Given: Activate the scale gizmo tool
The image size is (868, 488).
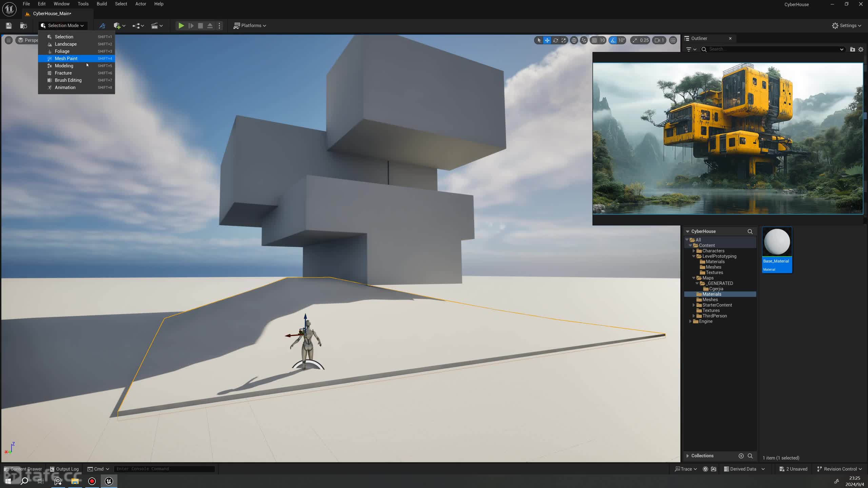Looking at the screenshot, I should coord(564,40).
